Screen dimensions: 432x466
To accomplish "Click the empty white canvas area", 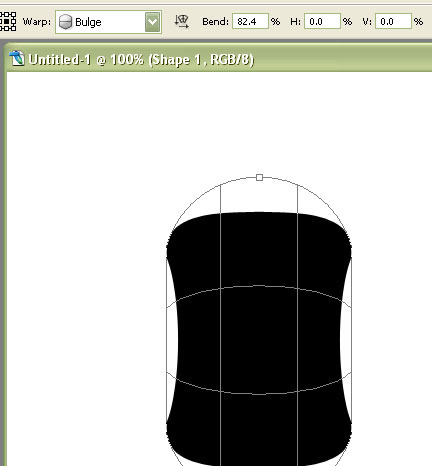I will pyautogui.click(x=83, y=233).
